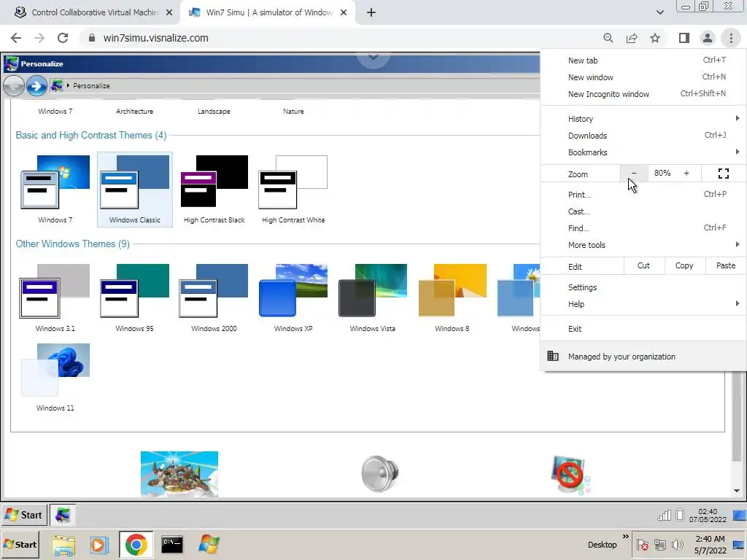Apply the Windows 2000 theme

214,290
